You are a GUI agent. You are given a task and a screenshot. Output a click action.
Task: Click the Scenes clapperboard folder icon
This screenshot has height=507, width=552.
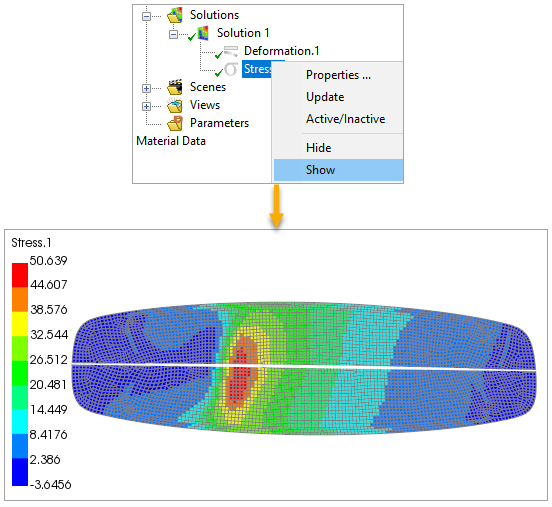pyautogui.click(x=175, y=87)
